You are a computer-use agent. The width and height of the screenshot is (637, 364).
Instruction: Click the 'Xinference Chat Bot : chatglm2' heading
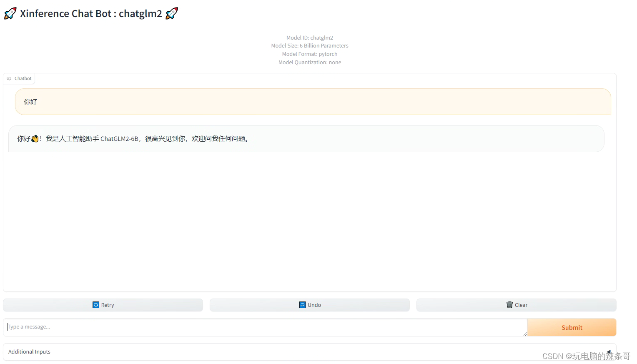[91, 13]
